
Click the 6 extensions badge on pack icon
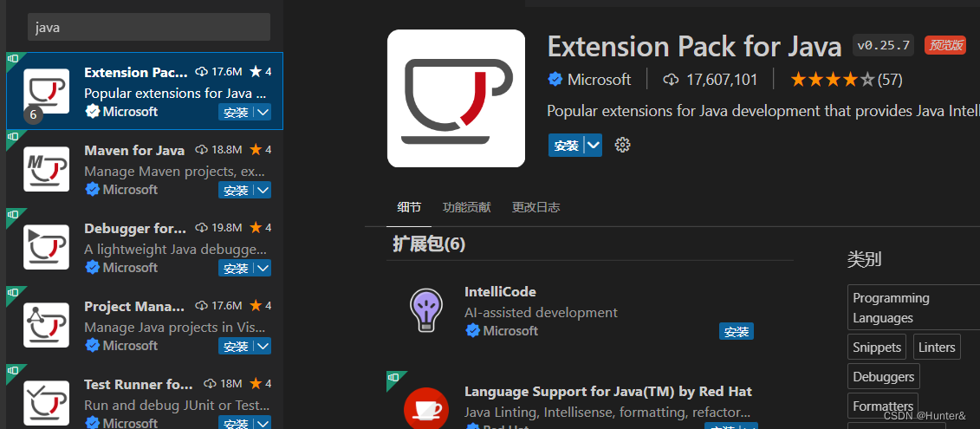click(33, 115)
